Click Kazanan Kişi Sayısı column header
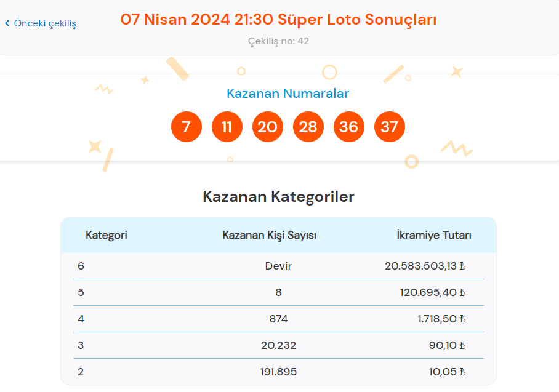The width and height of the screenshot is (559, 392). [270, 235]
